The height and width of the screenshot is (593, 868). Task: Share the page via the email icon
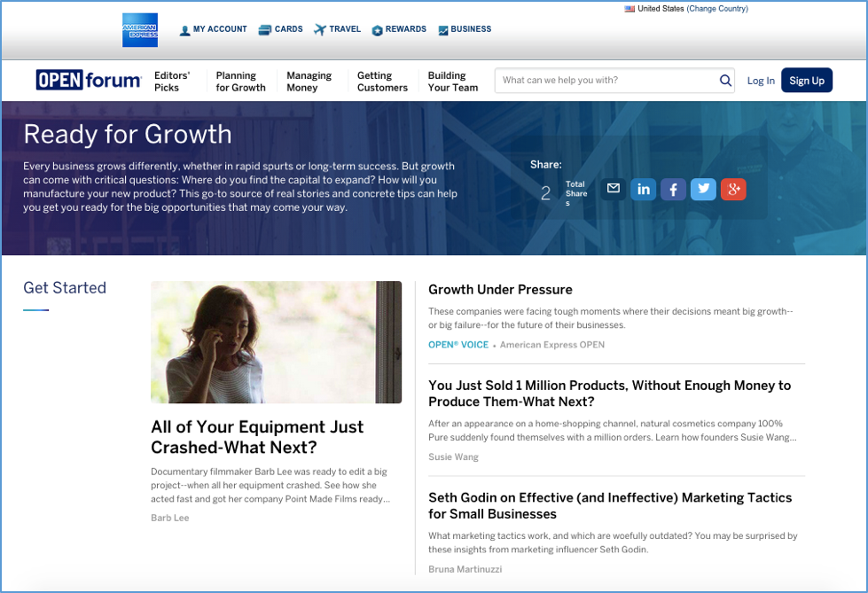612,189
